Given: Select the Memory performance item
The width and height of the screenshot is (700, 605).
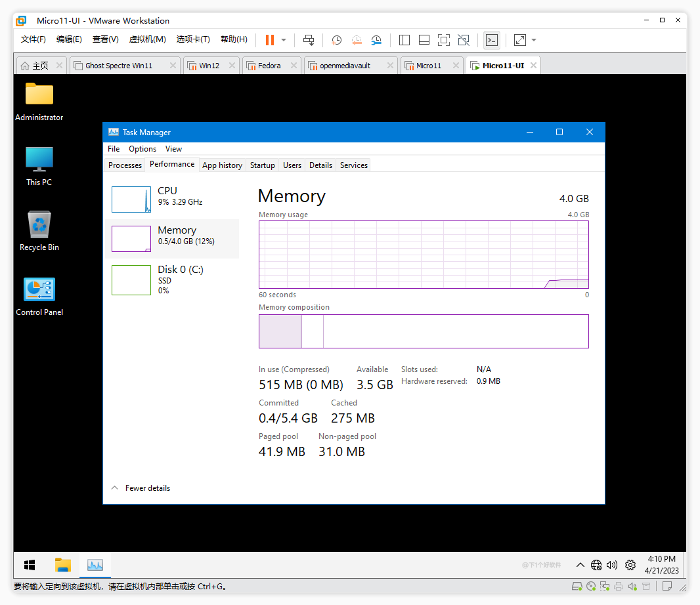Looking at the screenshot, I should coord(173,239).
